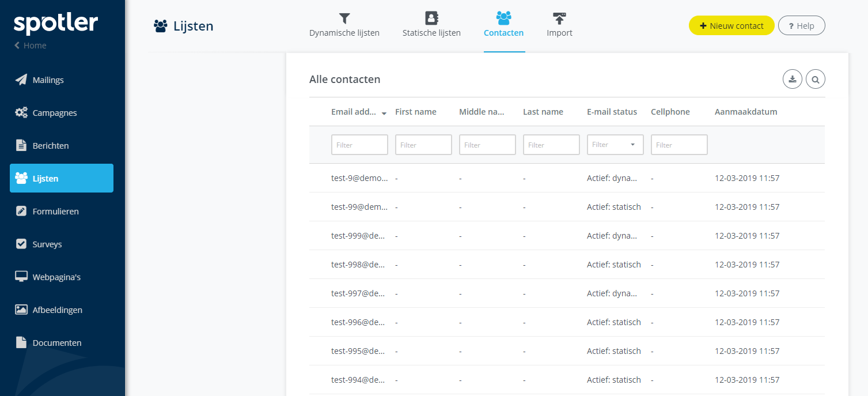
Task: Click the Afbeeldingen picture icon
Action: tap(21, 310)
